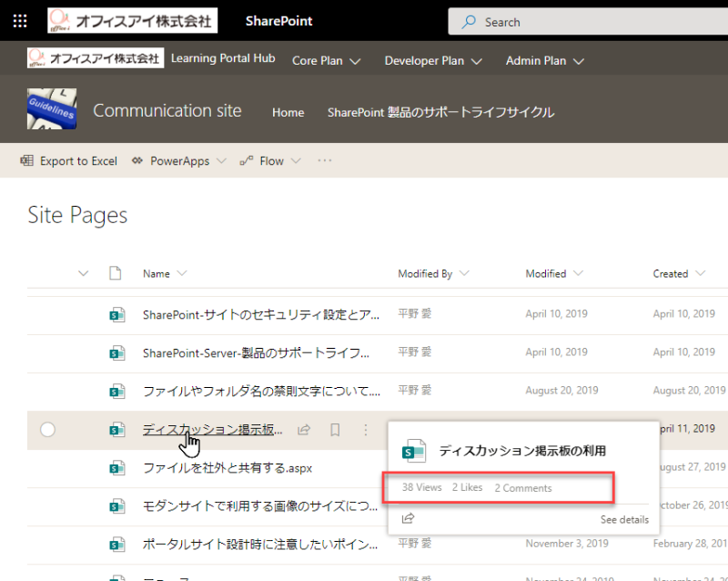This screenshot has width=728, height=581.
Task: Click See details in the hover card
Action: click(x=624, y=520)
